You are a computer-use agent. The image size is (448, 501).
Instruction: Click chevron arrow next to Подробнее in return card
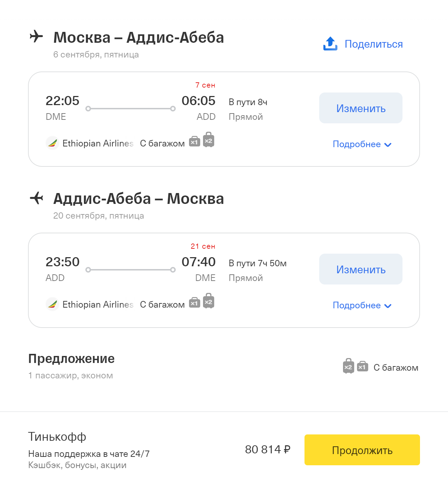388,306
